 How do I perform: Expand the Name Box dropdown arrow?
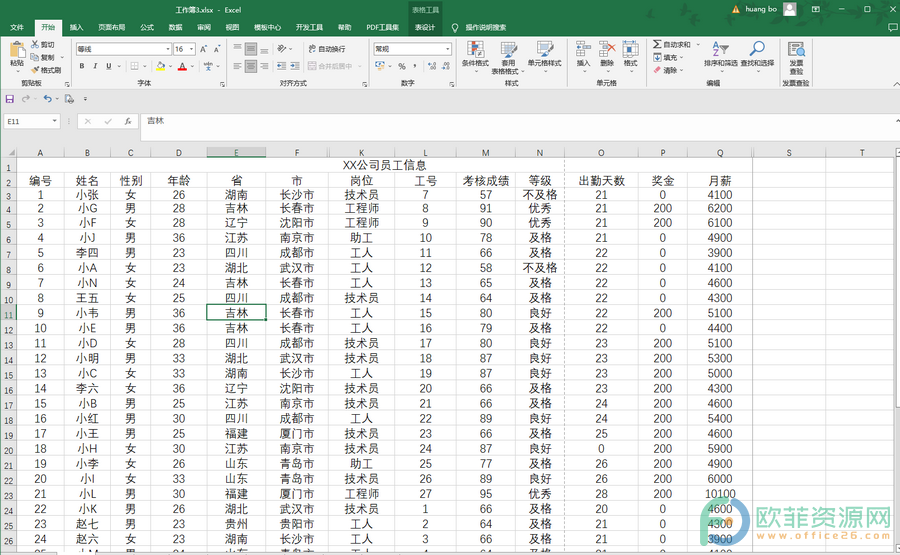click(55, 121)
